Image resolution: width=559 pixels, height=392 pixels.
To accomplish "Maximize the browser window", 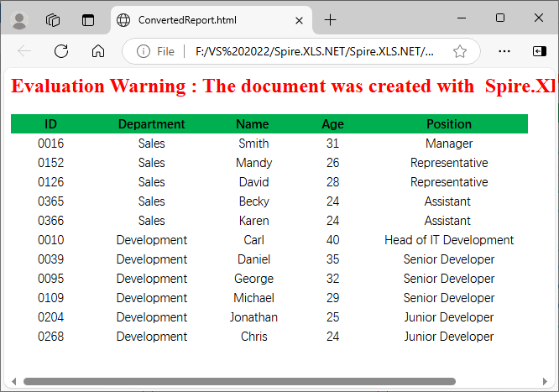I will coord(500,18).
